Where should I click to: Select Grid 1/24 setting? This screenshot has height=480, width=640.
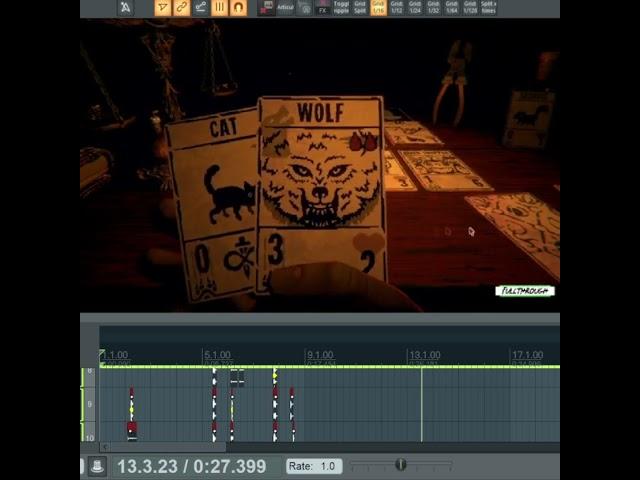coord(415,8)
